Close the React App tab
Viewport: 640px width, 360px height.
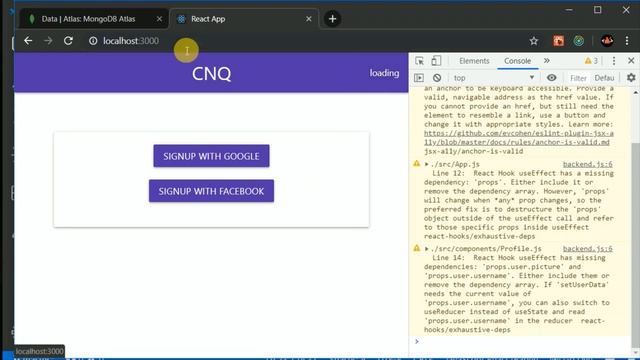[x=309, y=19]
